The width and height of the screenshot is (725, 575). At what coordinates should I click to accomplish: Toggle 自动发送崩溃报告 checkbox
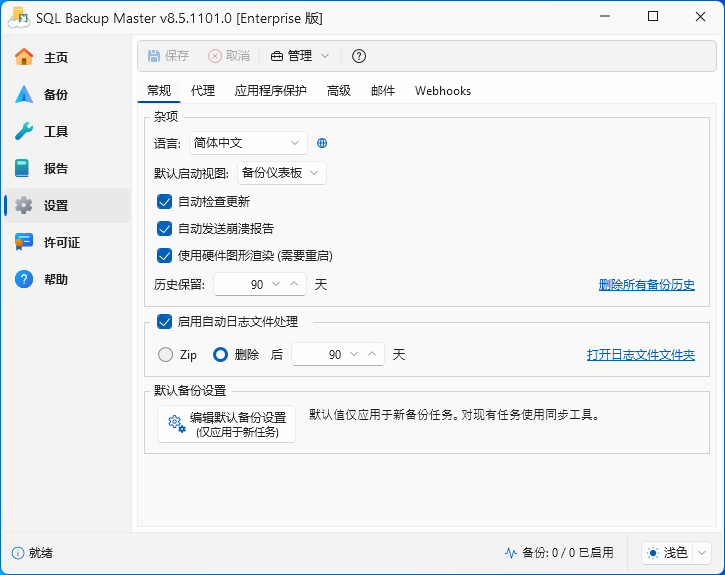[x=165, y=228]
